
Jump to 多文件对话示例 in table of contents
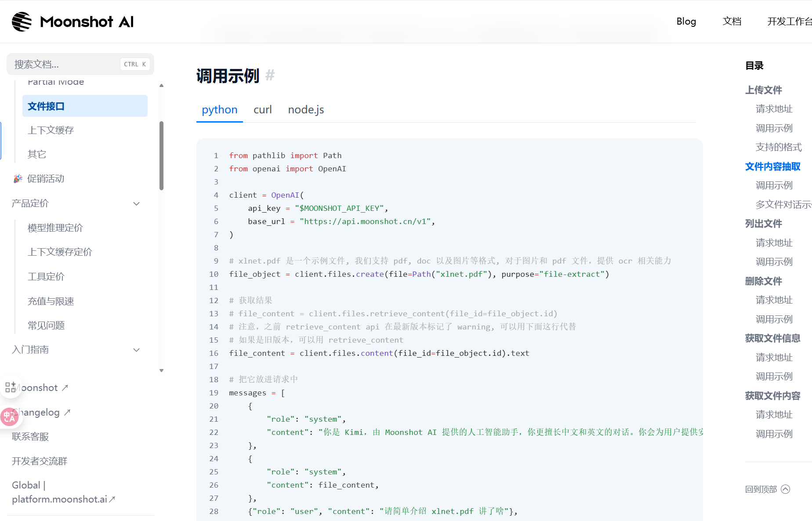tap(783, 204)
